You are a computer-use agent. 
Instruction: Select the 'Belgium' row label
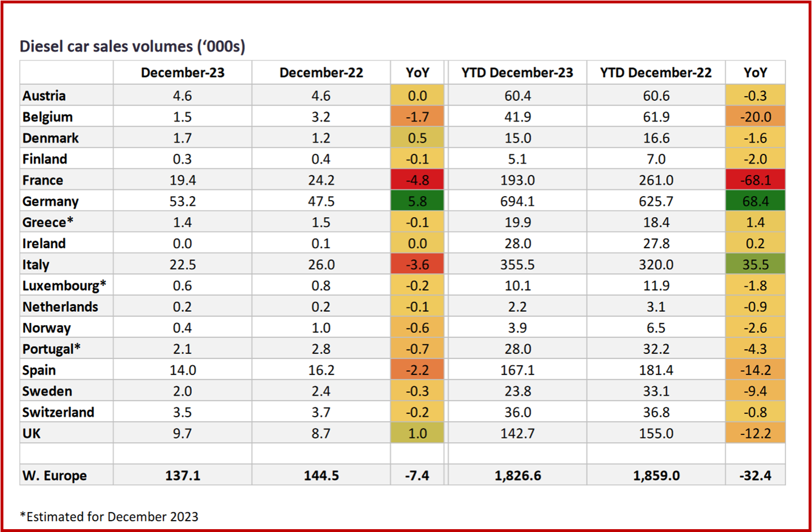point(48,117)
